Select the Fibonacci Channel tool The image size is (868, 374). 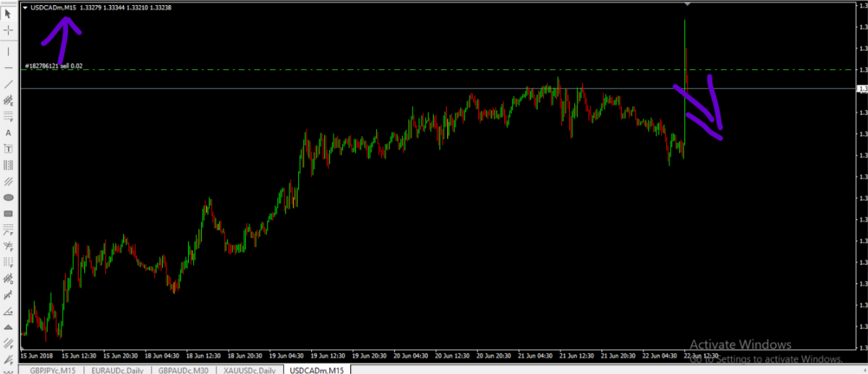9,344
